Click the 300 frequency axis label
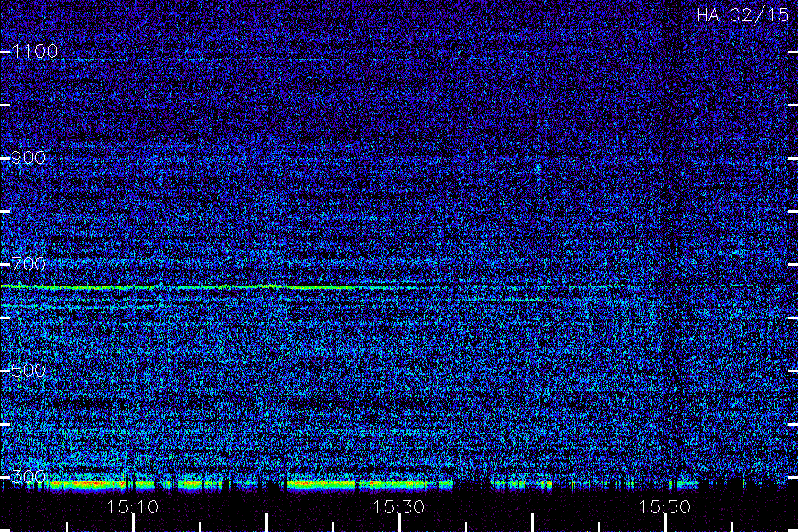 (28, 476)
